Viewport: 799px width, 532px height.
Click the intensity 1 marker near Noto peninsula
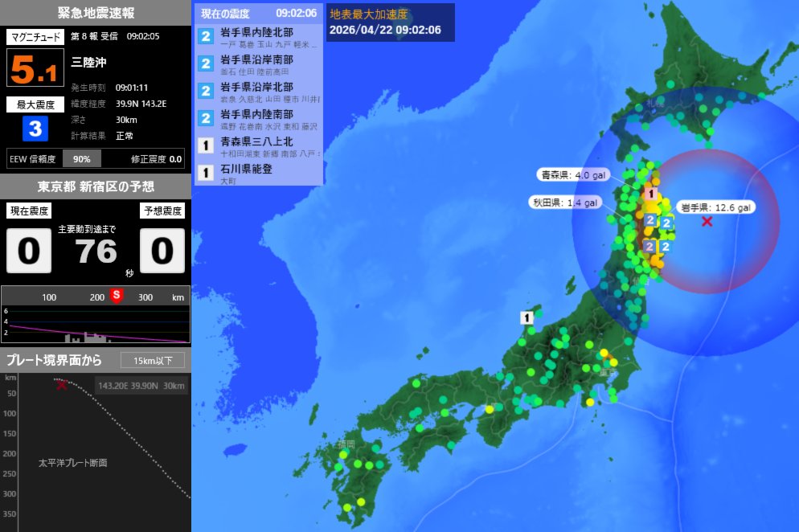[527, 317]
